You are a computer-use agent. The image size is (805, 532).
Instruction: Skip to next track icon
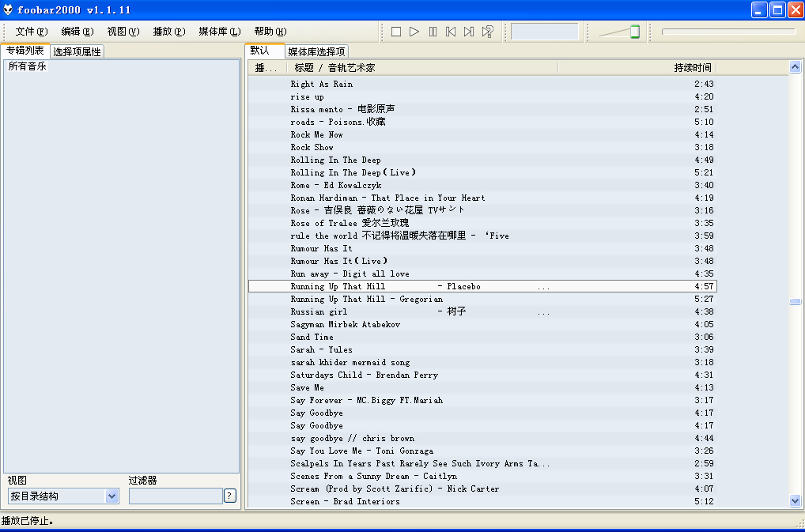coord(469,32)
